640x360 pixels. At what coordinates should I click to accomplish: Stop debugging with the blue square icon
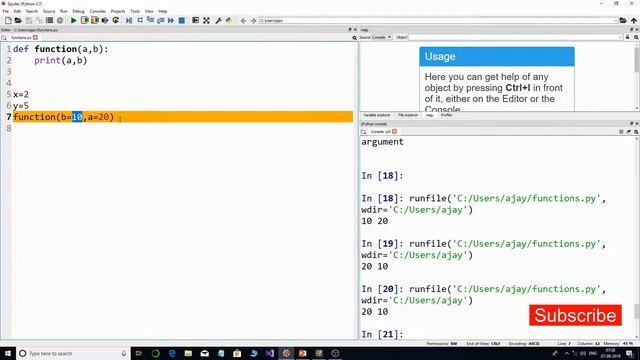[182, 20]
